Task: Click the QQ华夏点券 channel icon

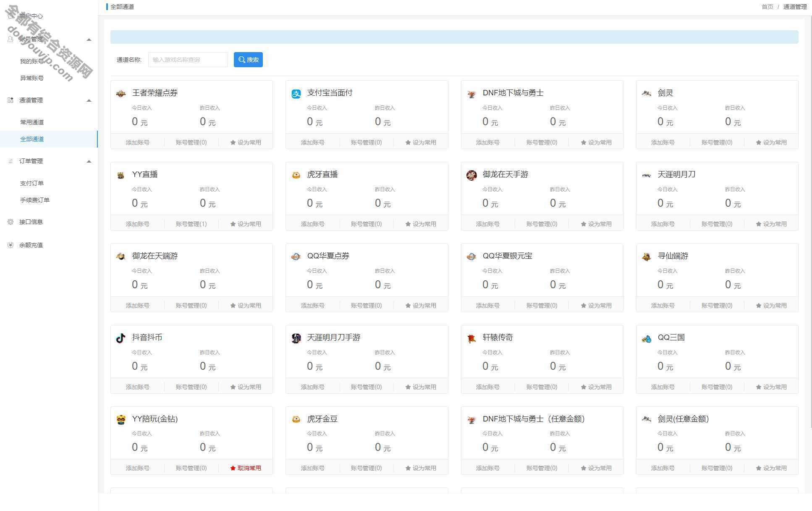Action: (296, 256)
